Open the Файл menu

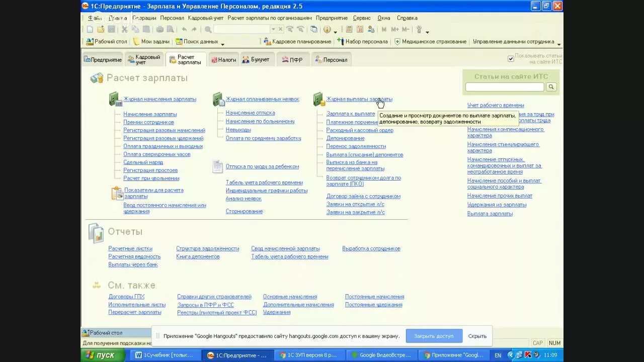[x=95, y=18]
